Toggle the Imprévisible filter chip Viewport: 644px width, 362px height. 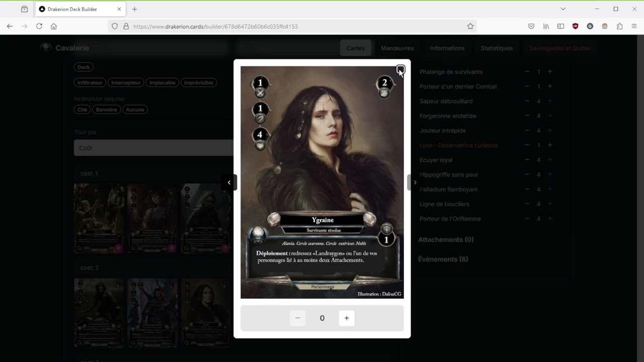point(199,82)
